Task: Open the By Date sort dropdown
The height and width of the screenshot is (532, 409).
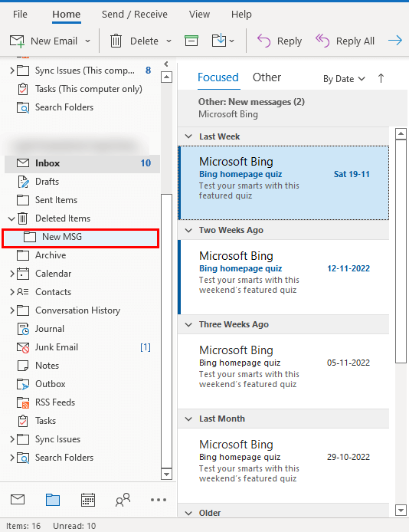Action: (x=344, y=79)
